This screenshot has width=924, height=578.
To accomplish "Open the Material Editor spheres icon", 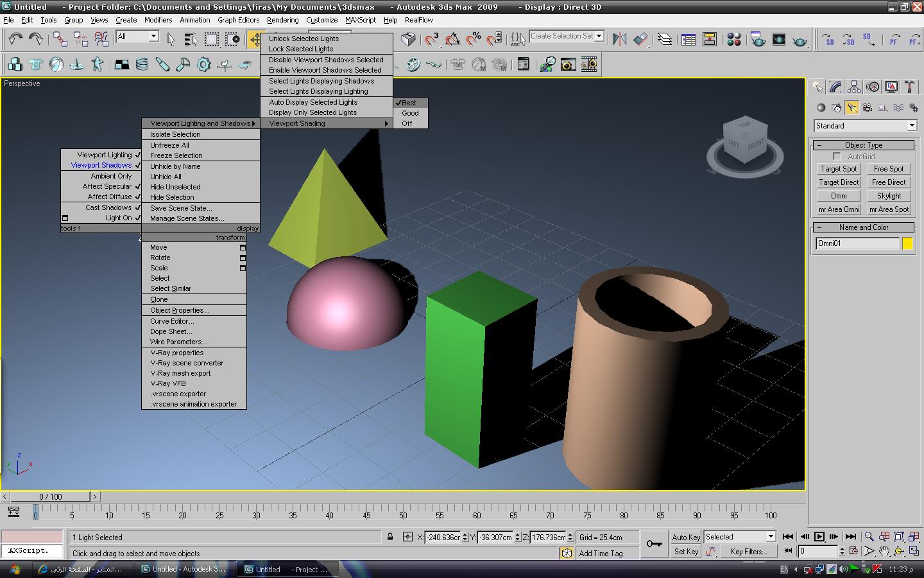I will click(734, 39).
